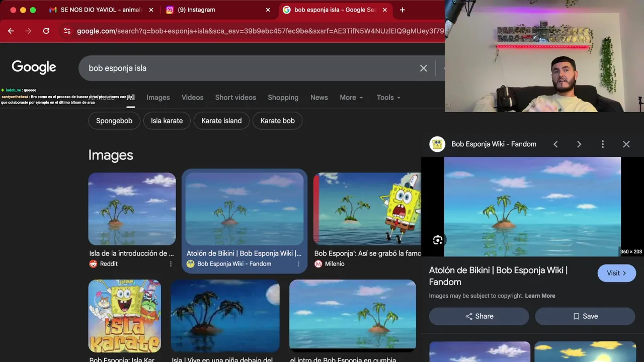644x362 pixels.
Task: Save the image with the Save button
Action: click(x=585, y=316)
